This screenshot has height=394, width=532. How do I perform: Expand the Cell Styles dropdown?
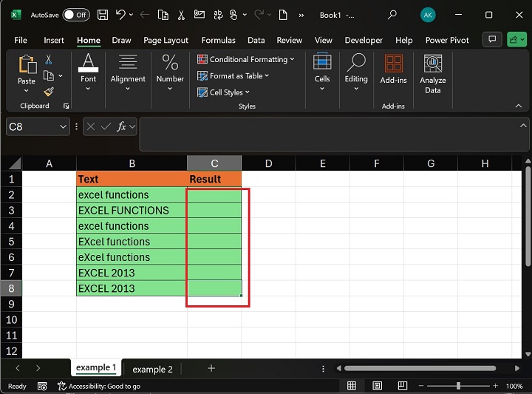(x=224, y=92)
